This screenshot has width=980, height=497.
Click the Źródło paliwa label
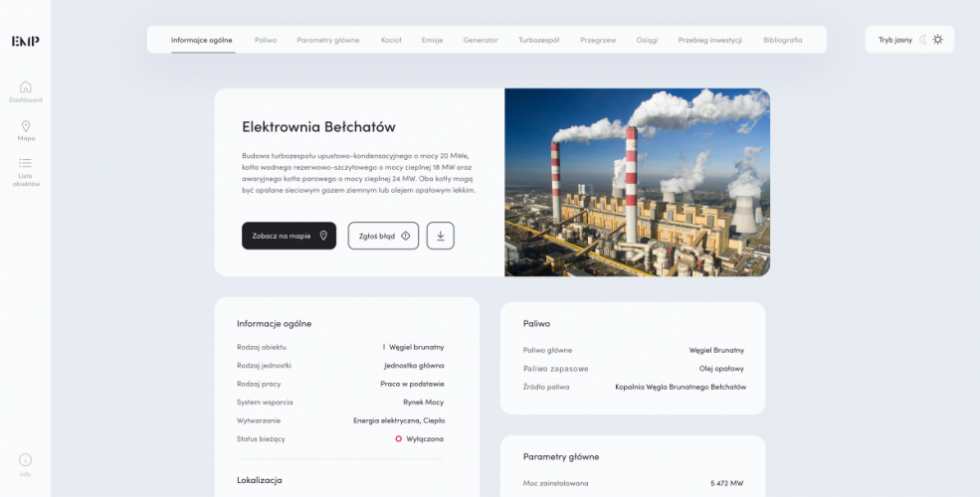click(x=546, y=387)
